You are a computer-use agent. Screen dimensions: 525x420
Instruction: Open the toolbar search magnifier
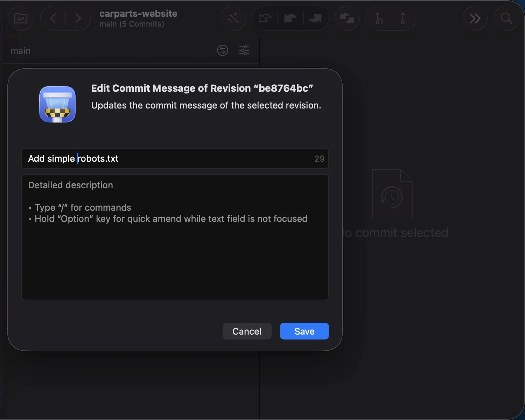(506, 18)
